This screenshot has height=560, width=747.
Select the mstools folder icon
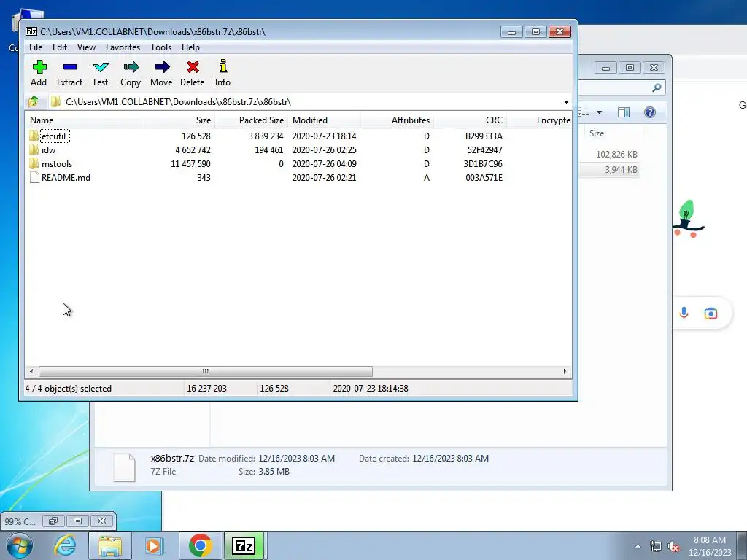point(34,164)
